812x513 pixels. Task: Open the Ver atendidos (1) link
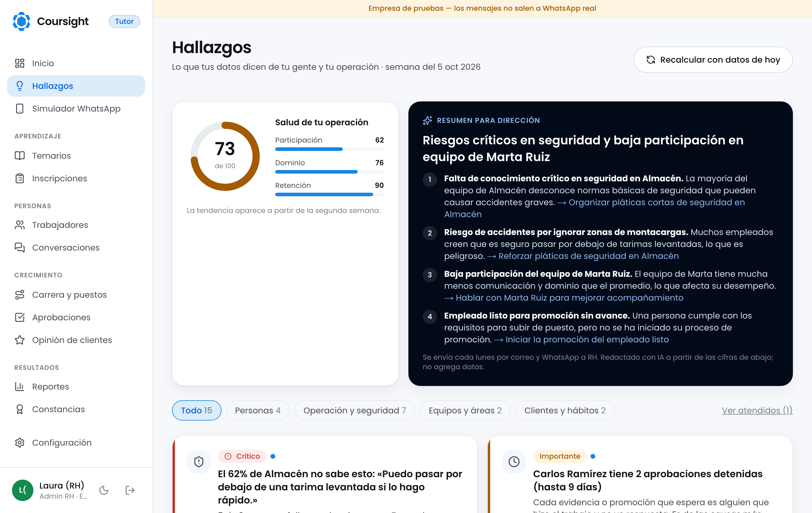point(757,410)
